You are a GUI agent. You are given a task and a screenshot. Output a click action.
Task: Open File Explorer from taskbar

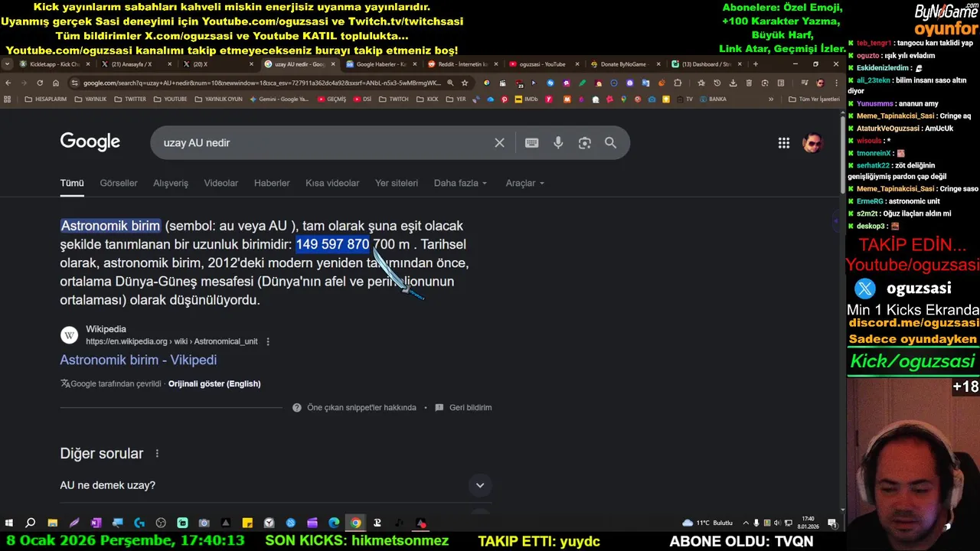52,523
